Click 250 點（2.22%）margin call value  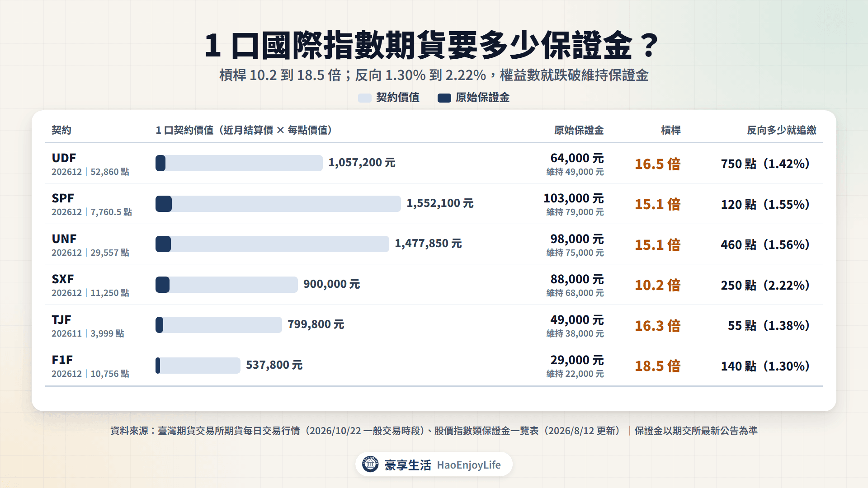pyautogui.click(x=765, y=285)
